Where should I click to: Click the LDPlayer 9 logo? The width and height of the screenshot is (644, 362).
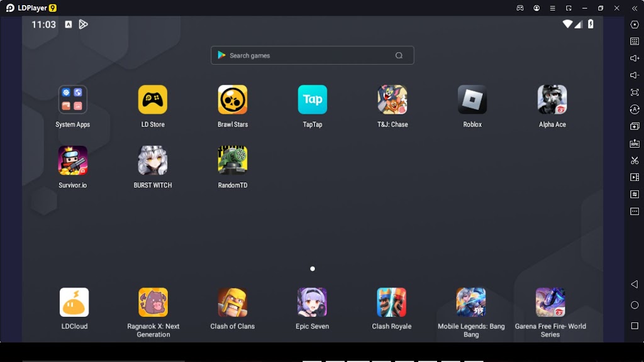31,8
